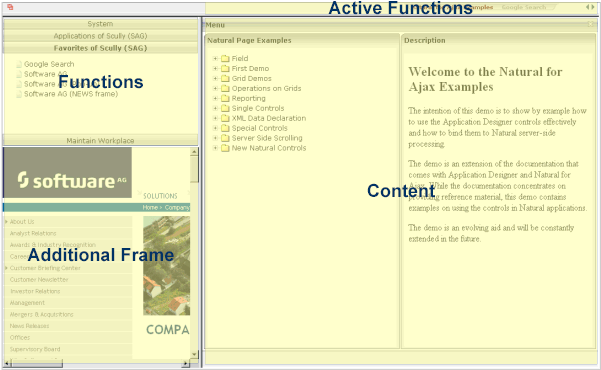Screen dimensions: 601x370
Task: Click the aerial village photo in the frame
Action: (166, 266)
